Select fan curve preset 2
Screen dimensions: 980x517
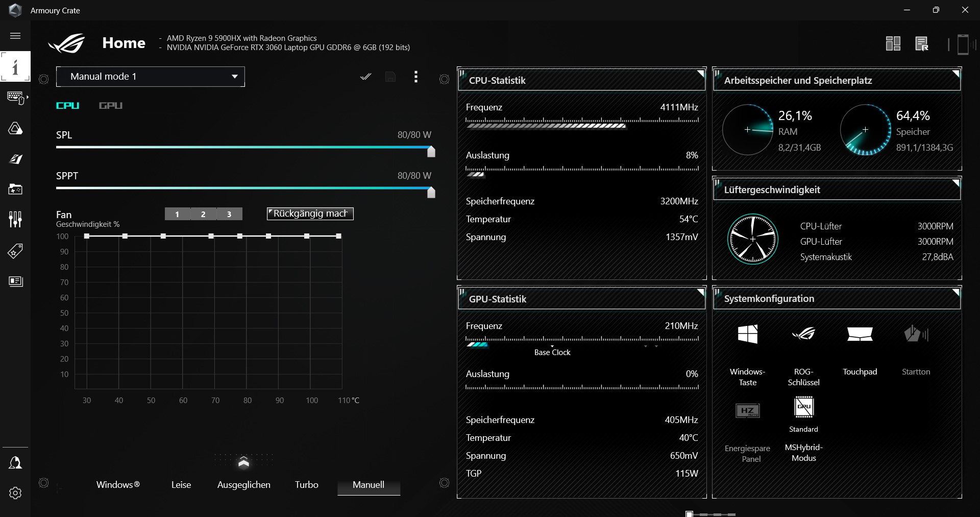coord(203,214)
